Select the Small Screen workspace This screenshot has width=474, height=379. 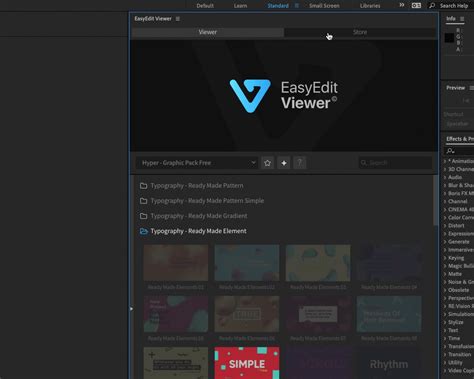coord(324,6)
